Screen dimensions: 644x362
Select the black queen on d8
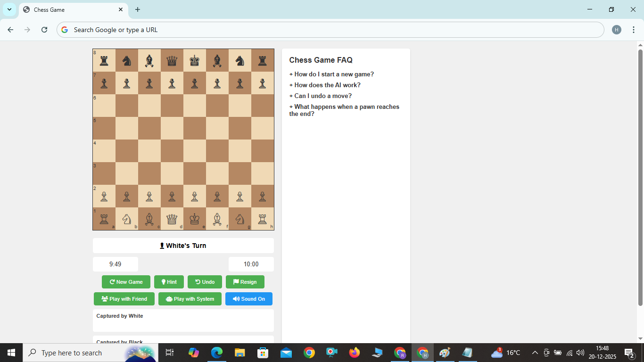[x=172, y=60]
